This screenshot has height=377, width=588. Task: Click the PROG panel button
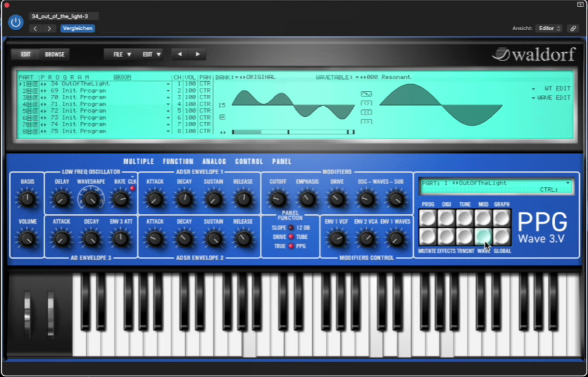pos(428,218)
